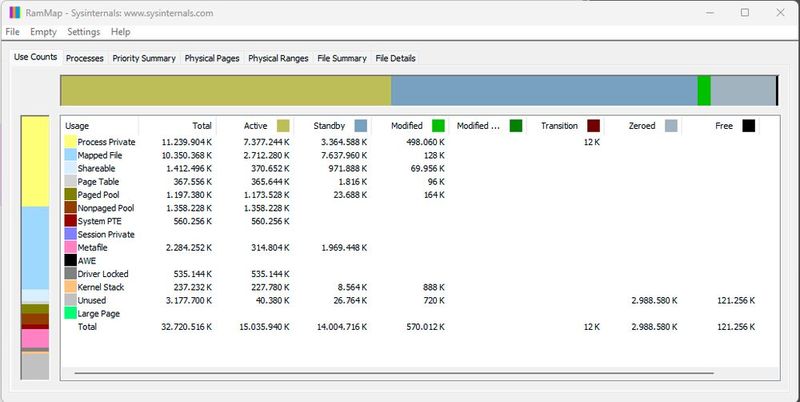Click the pink Metafile swatch
This screenshot has height=402, width=800.
(70, 247)
